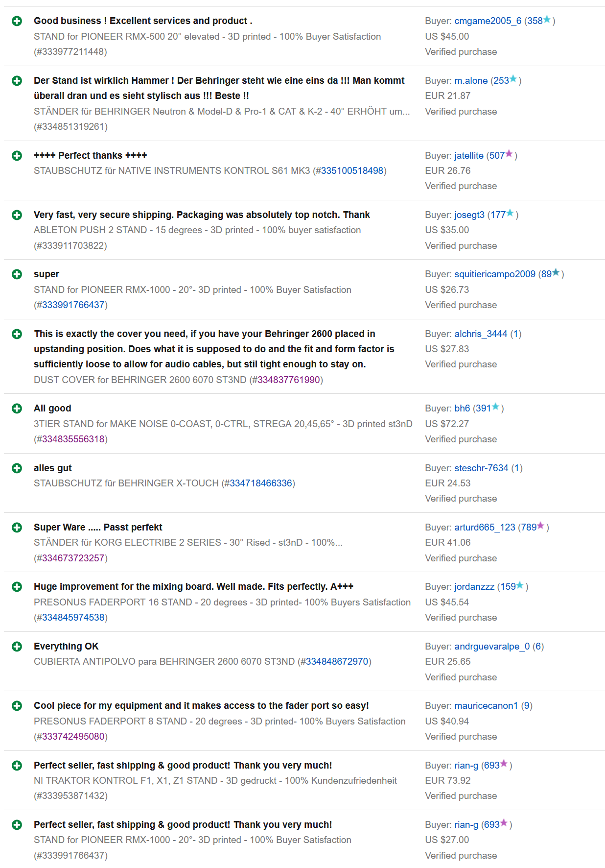
Task: Open buyer profile mauricecanon1
Action: tap(486, 706)
